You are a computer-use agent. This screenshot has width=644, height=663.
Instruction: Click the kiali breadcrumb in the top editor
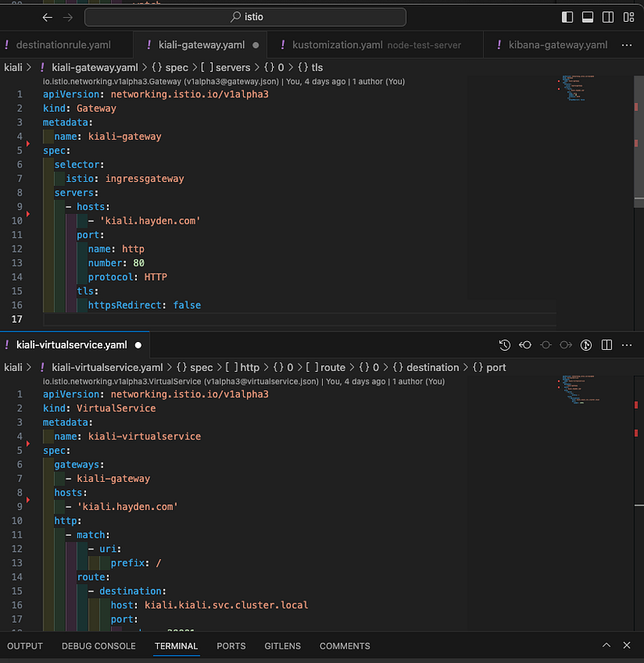13,68
